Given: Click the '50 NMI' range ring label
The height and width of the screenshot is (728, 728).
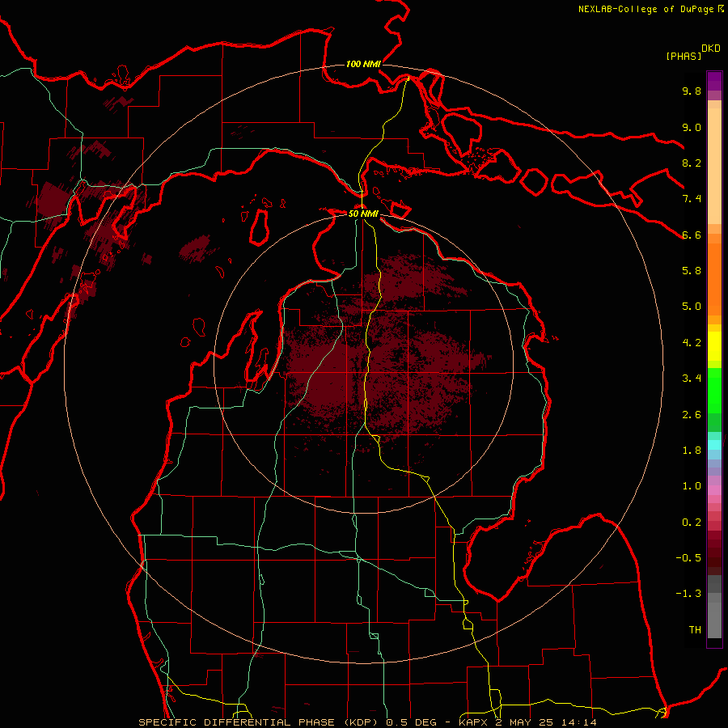Looking at the screenshot, I should click(363, 214).
